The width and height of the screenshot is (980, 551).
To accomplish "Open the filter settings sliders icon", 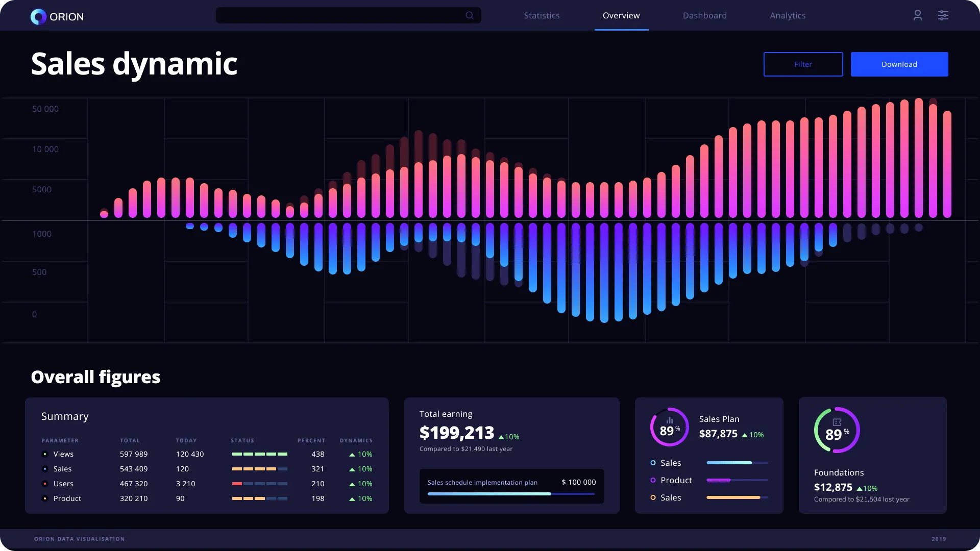I will coord(943,15).
